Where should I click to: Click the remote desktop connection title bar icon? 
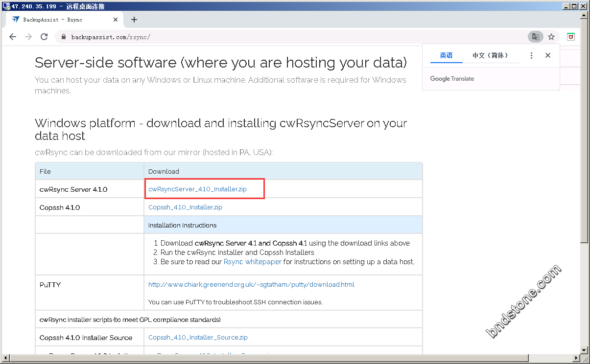tap(6, 6)
